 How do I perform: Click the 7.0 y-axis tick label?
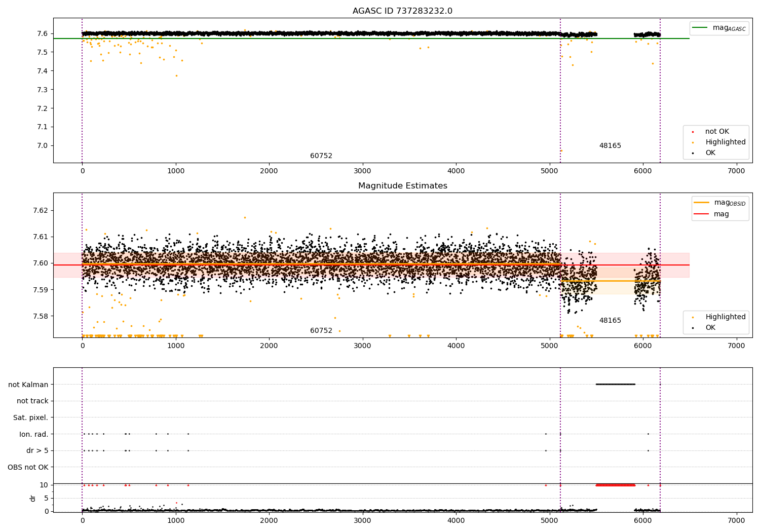(43, 145)
